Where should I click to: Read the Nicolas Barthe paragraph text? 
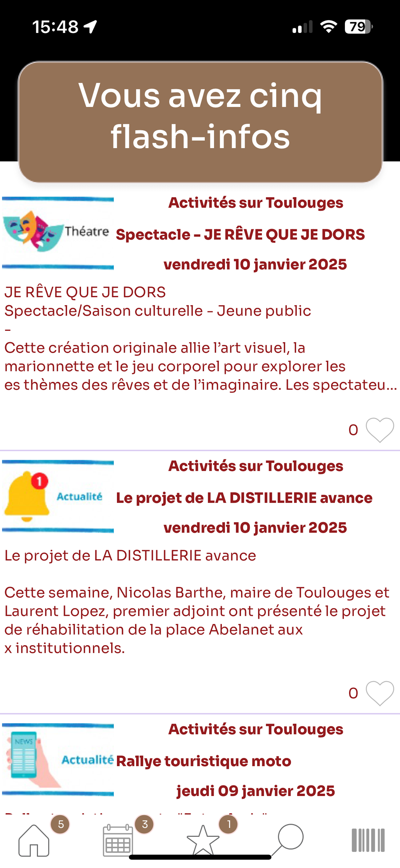click(x=197, y=620)
